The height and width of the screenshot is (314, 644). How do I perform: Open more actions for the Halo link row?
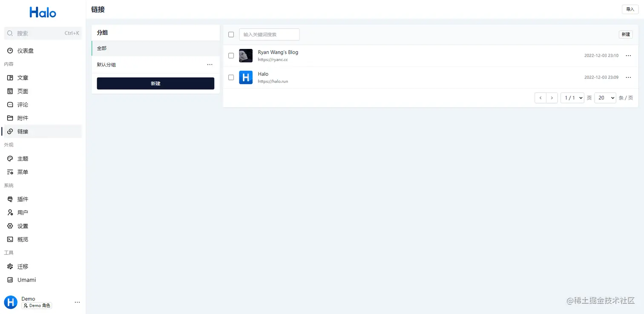628,77
